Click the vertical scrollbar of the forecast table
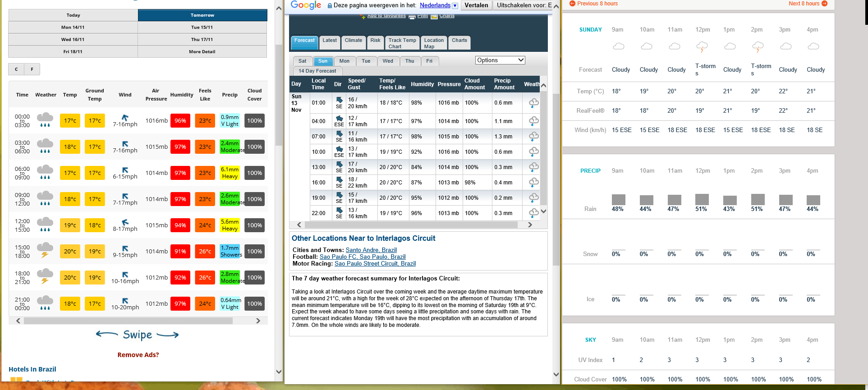868x390 pixels. 543,148
